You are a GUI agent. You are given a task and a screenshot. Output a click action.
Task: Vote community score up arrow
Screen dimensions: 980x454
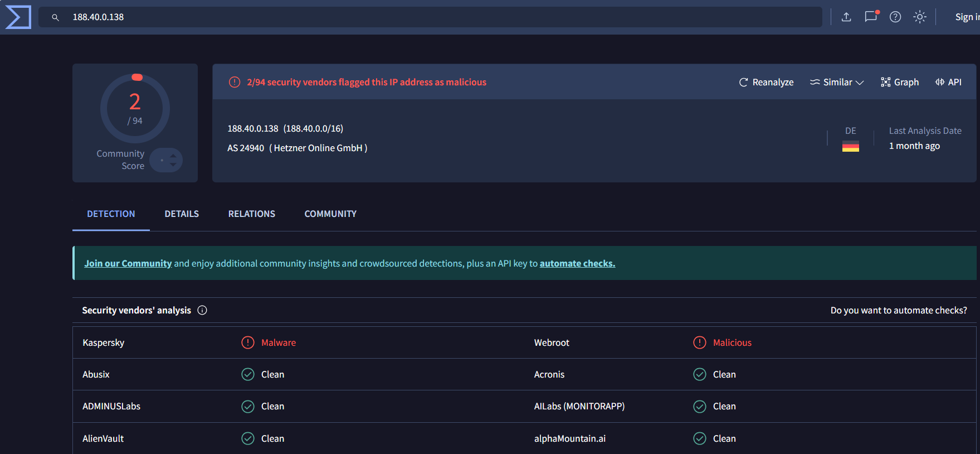coord(173,156)
